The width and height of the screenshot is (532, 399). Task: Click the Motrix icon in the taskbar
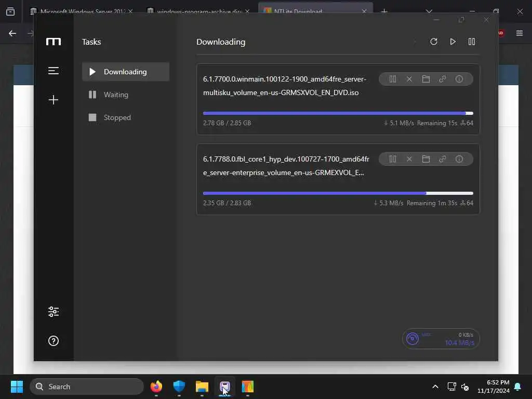point(224,387)
